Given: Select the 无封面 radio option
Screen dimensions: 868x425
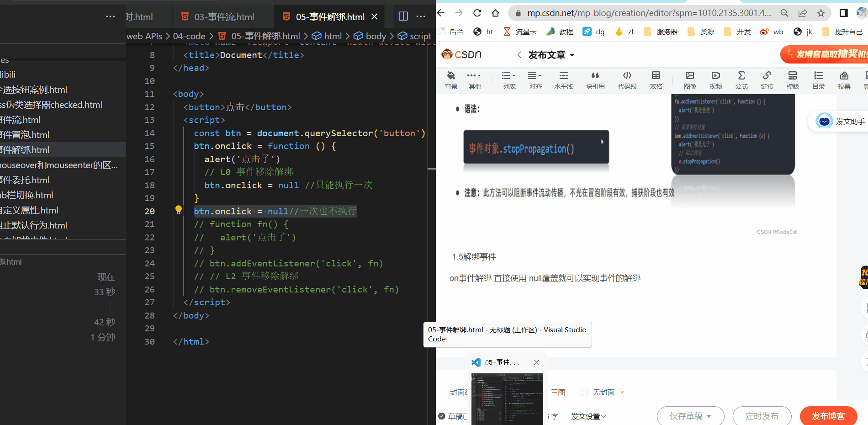Looking at the screenshot, I should coord(584,393).
